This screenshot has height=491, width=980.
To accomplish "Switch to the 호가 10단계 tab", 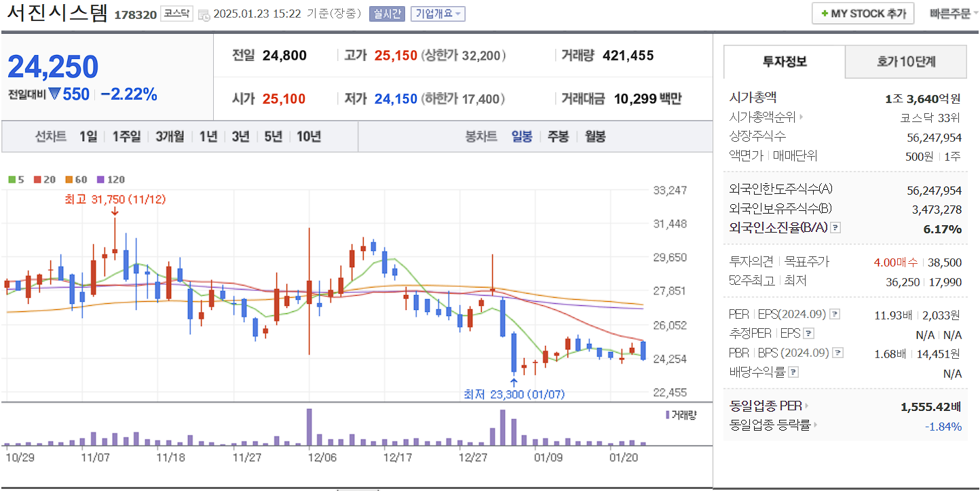I will (x=905, y=61).
